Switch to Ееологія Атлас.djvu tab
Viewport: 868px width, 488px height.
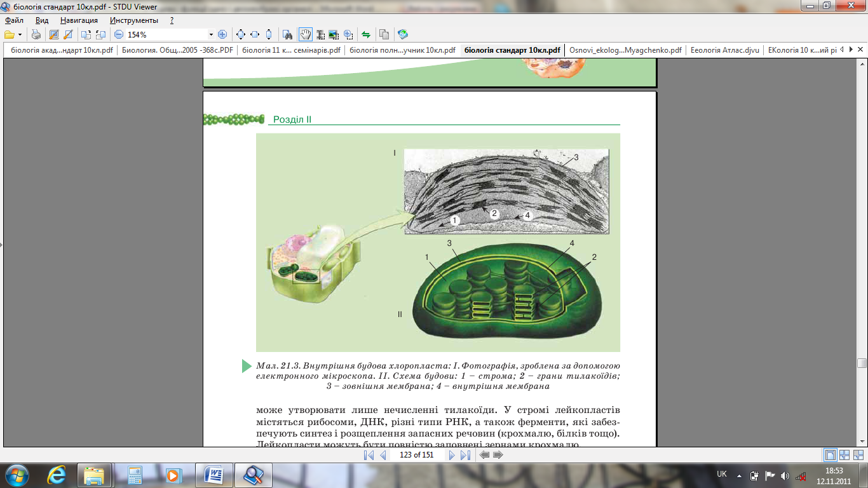(725, 50)
